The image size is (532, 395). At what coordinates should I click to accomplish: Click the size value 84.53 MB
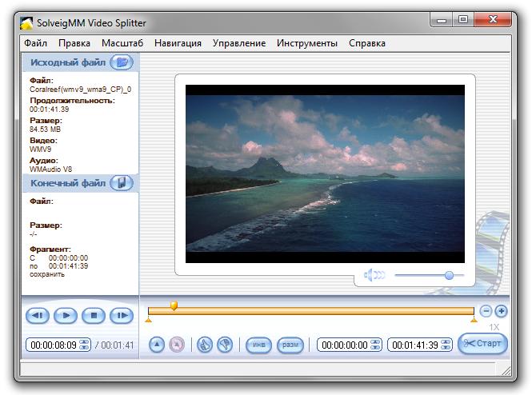pos(45,130)
